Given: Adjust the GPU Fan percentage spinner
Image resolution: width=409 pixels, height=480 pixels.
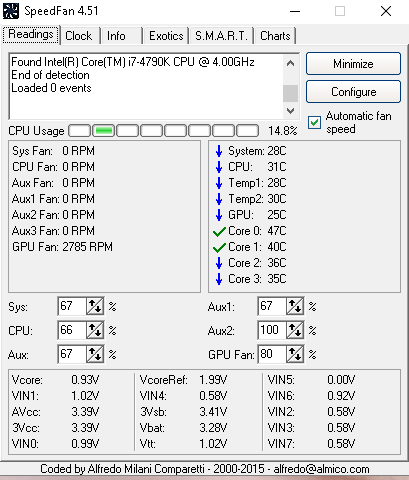Looking at the screenshot, I should (295, 354).
